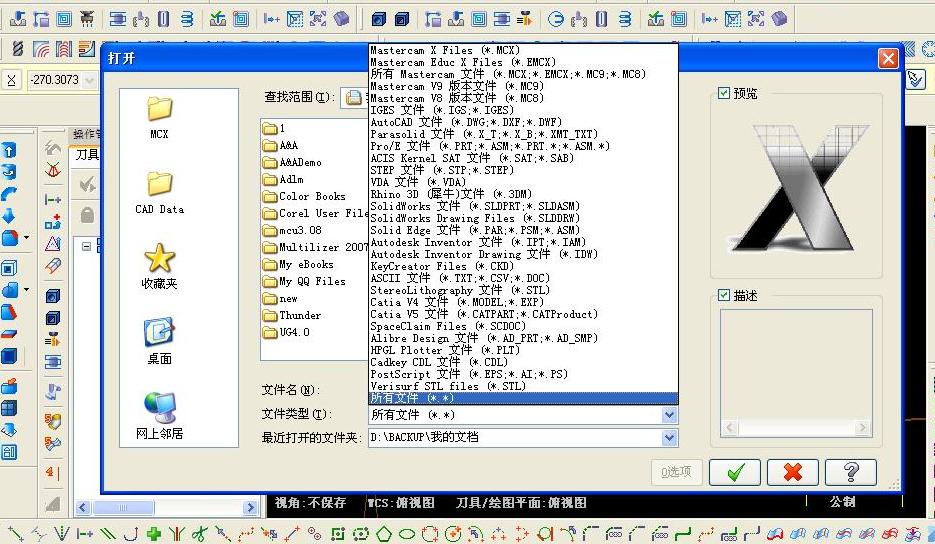Select the Ellipse tool in bottom toolbar
The width and height of the screenshot is (935, 544).
407,534
